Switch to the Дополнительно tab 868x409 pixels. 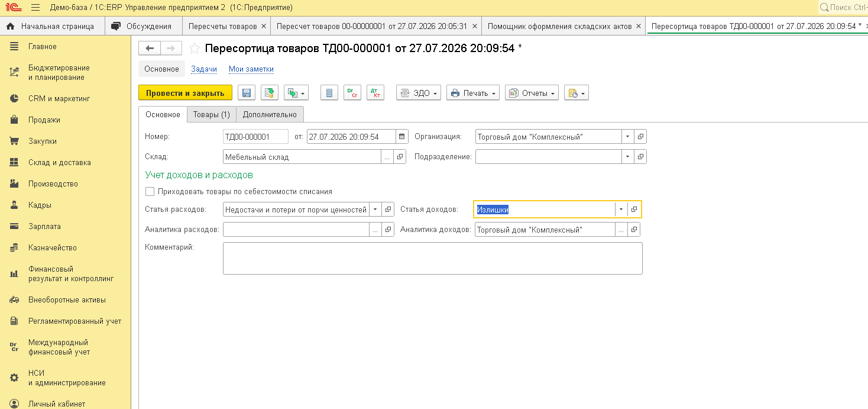click(270, 114)
